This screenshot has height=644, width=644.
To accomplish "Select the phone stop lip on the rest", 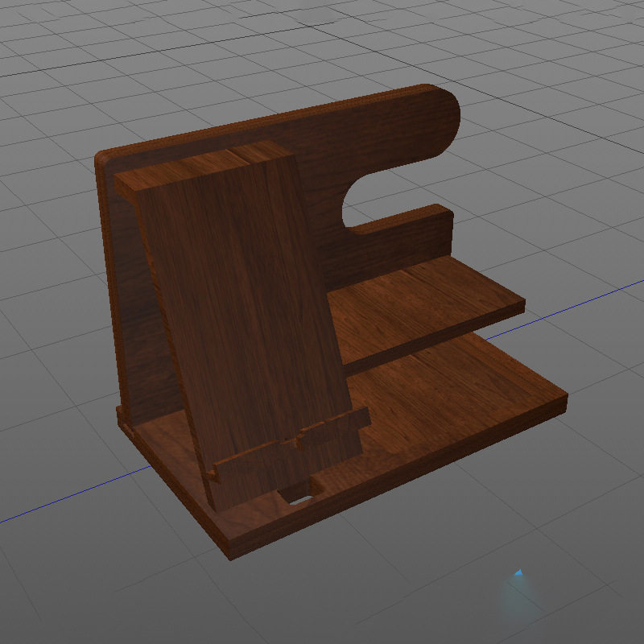I will [290, 451].
